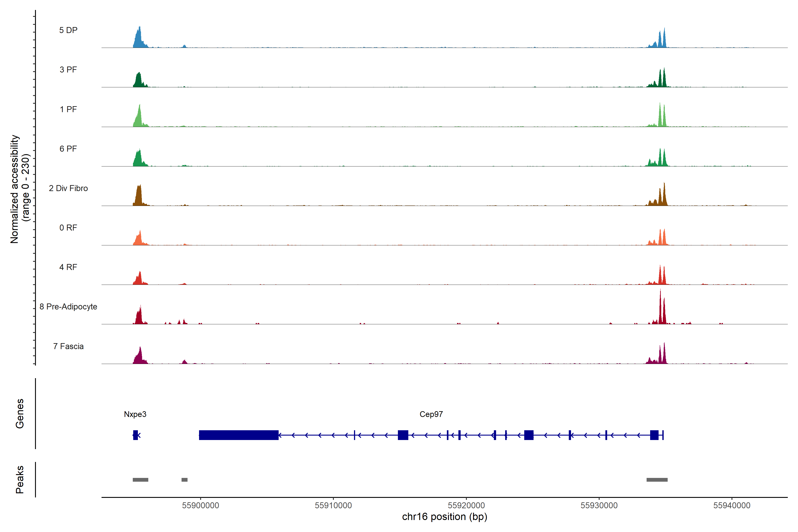
Task: Click the 2 Div Fibro label
Action: pos(68,188)
